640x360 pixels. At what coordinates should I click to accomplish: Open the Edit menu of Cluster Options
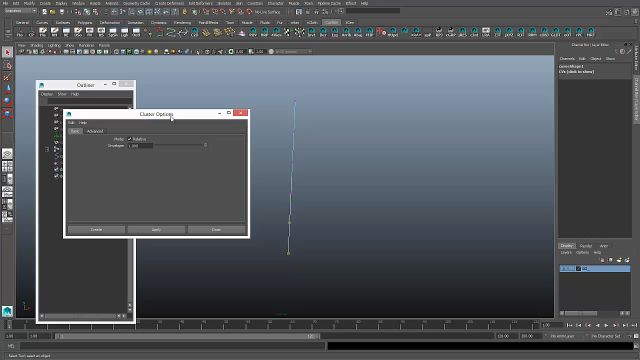click(71, 122)
